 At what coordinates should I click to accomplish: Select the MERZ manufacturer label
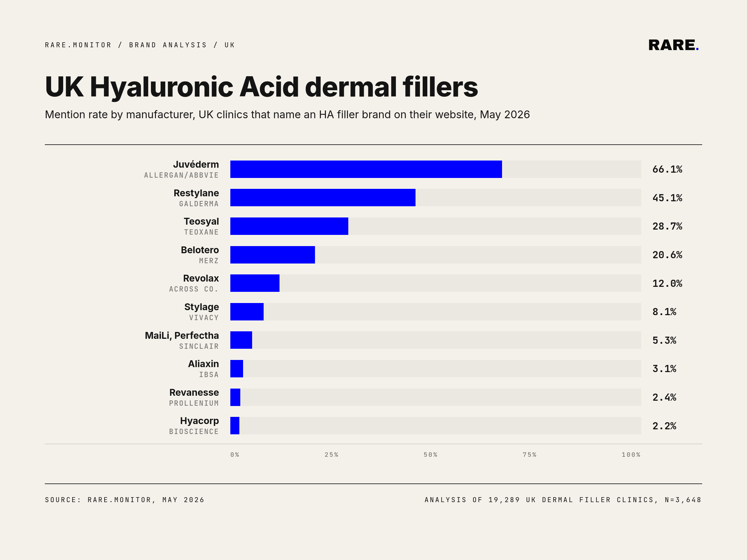(x=209, y=261)
